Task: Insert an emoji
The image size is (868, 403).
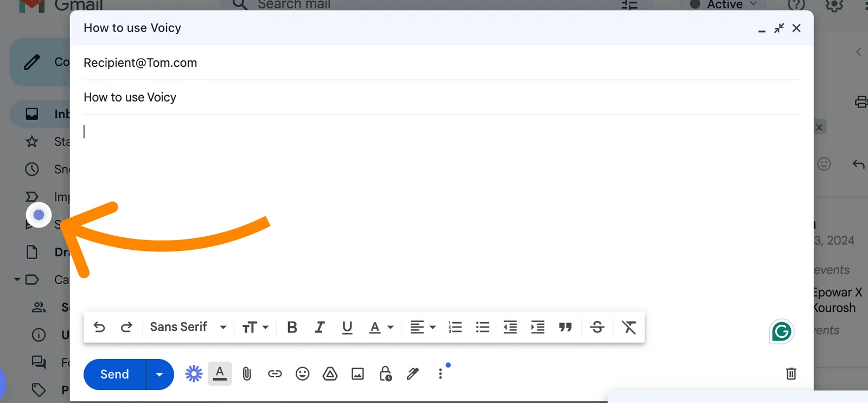Action: tap(303, 374)
